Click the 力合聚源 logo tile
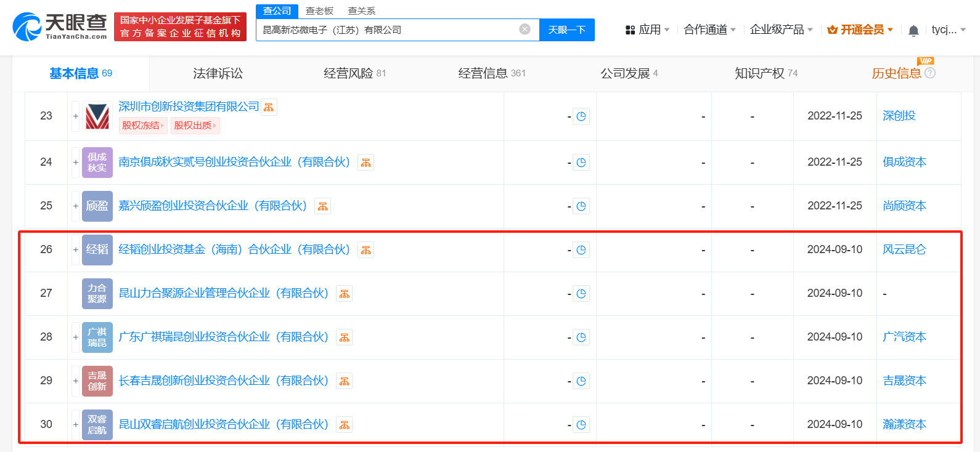The height and width of the screenshot is (452, 980). point(97,294)
